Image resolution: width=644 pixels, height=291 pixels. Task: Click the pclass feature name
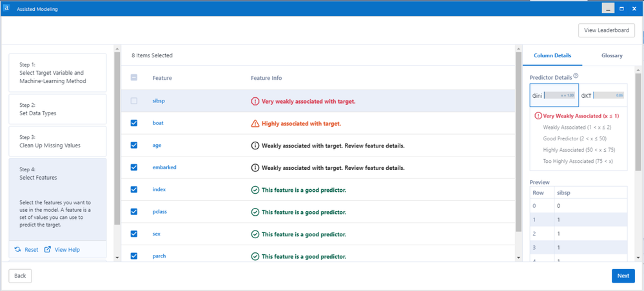coord(159,212)
